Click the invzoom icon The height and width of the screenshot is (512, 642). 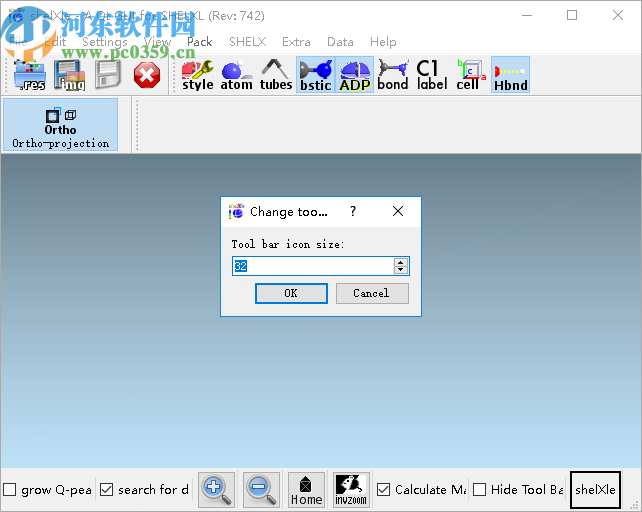[351, 490]
